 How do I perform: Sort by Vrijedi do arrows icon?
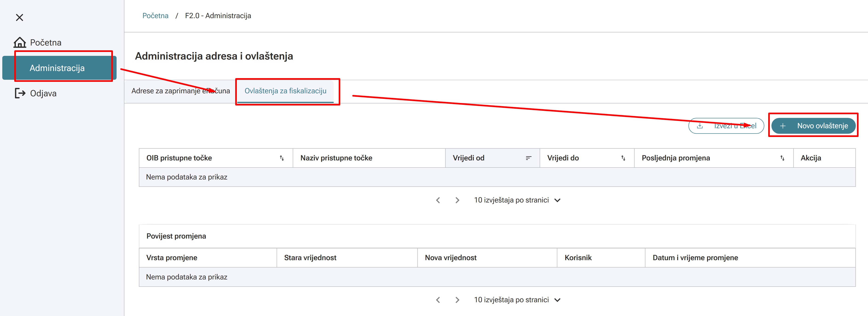(623, 158)
